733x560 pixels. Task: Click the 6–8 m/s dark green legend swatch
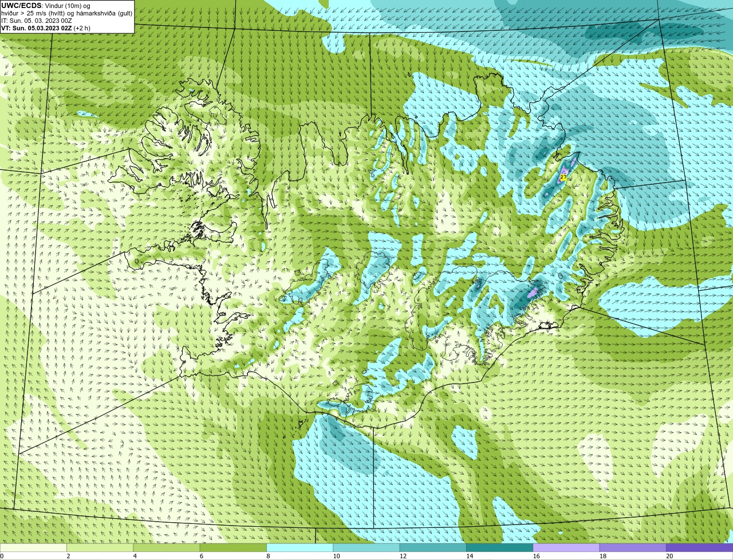(233, 547)
